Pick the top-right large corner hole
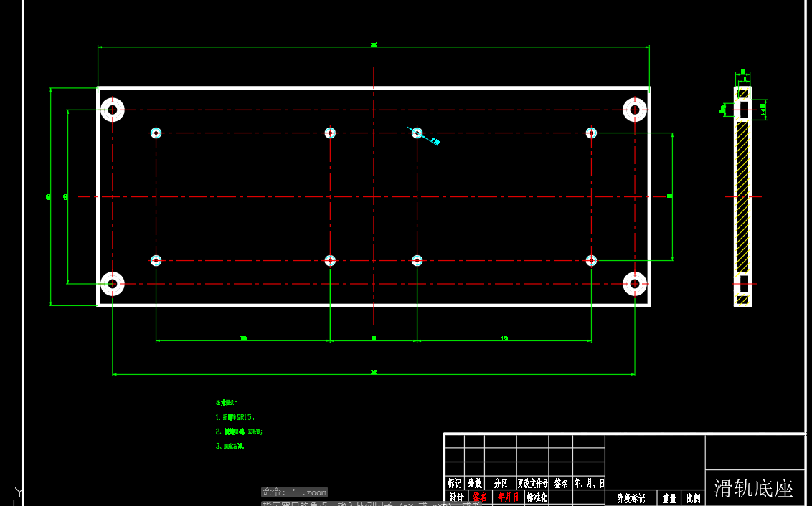Image resolution: width=812 pixels, height=506 pixels. (x=635, y=110)
